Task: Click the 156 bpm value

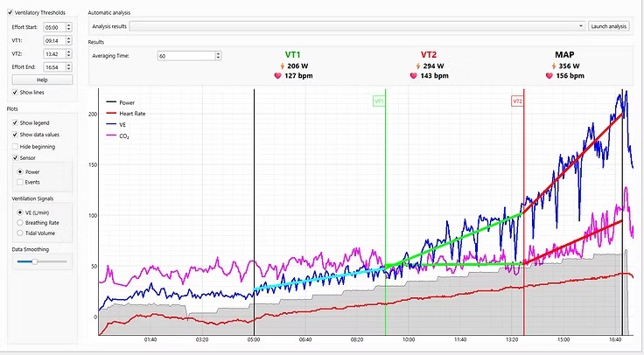Action: (570, 76)
